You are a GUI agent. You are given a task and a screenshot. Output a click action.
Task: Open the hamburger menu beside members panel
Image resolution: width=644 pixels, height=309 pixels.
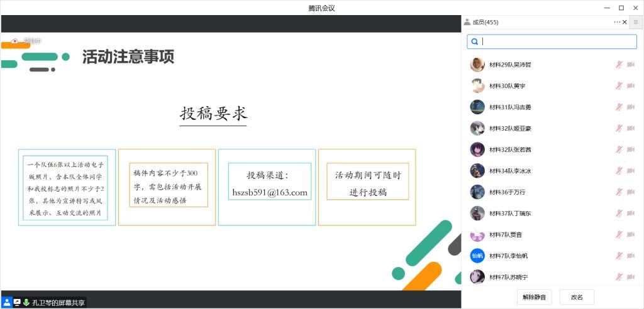click(635, 23)
